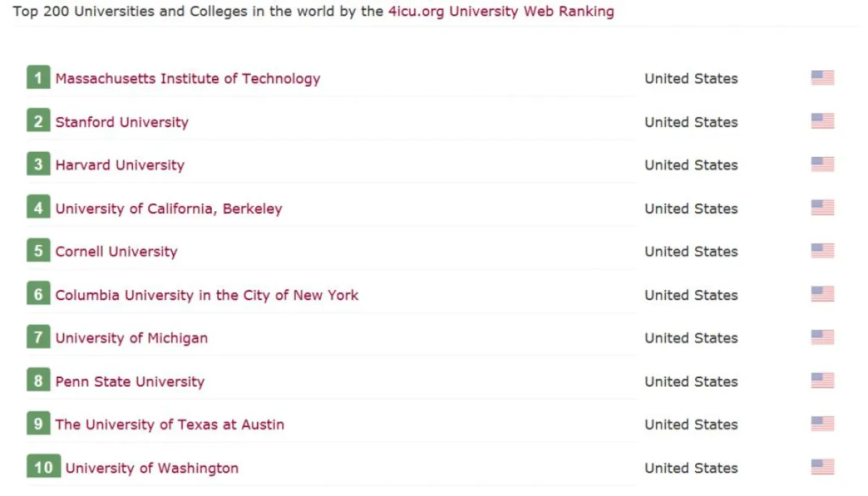Click Columbia University in the City of New York

pos(206,295)
